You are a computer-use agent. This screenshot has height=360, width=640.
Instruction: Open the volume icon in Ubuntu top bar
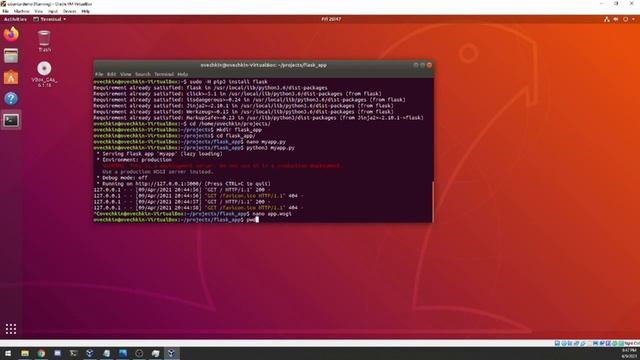point(616,19)
